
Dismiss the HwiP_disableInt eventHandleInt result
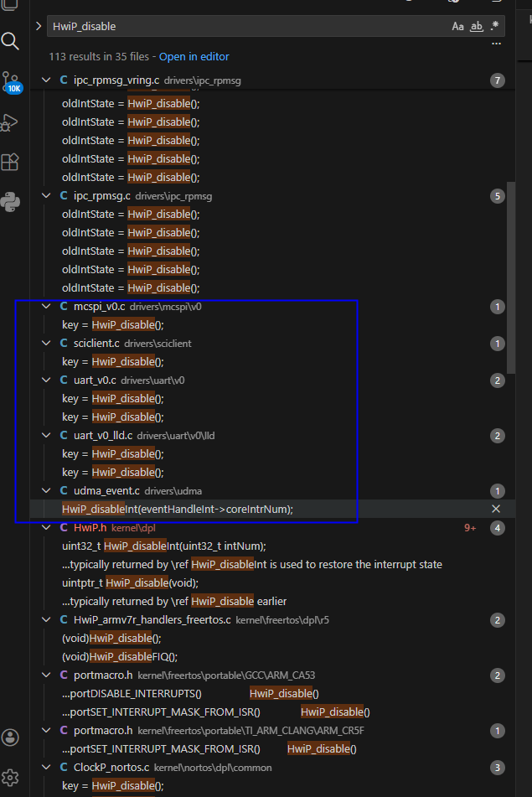(x=496, y=509)
